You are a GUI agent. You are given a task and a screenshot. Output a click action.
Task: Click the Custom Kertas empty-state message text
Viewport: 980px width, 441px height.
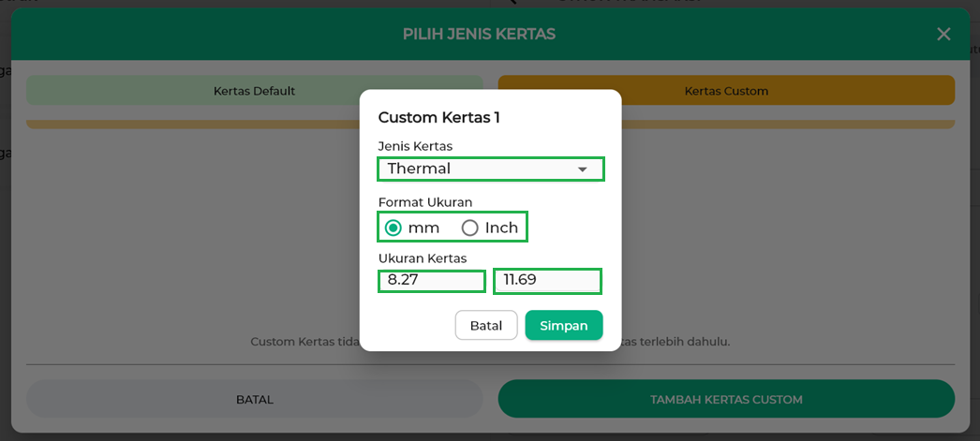[304, 342]
